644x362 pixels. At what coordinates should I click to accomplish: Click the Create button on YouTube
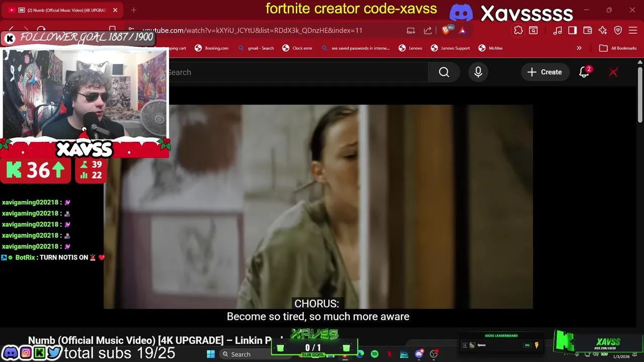[544, 72]
